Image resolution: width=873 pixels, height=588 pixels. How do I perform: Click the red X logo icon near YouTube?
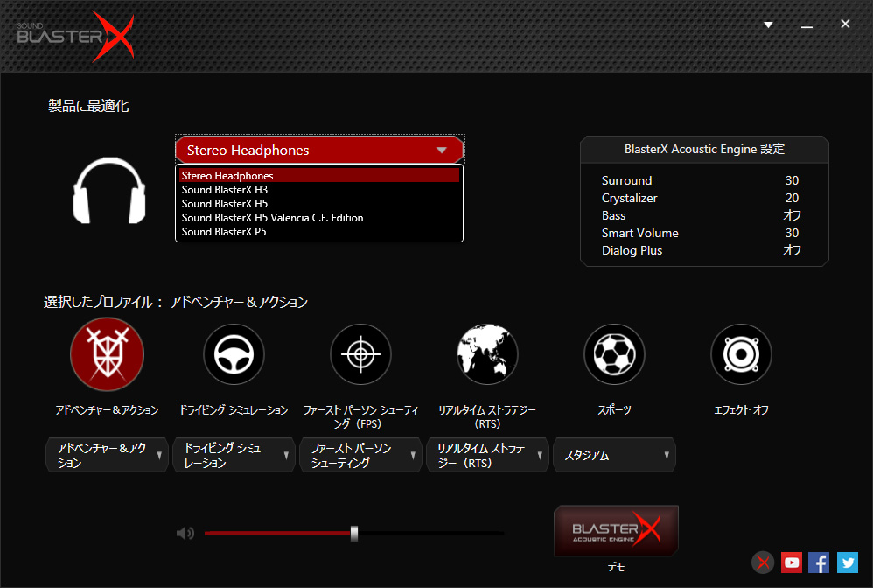click(764, 563)
